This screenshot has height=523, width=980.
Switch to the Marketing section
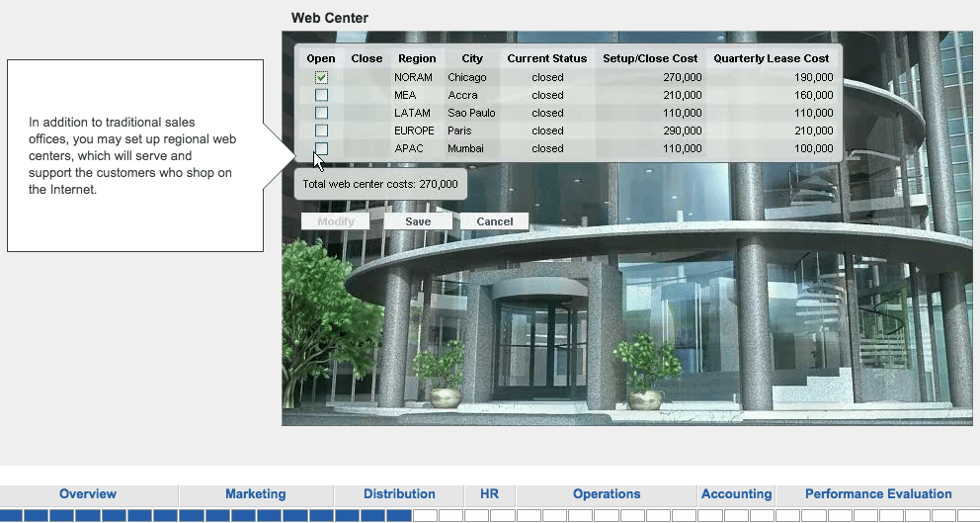(x=255, y=494)
